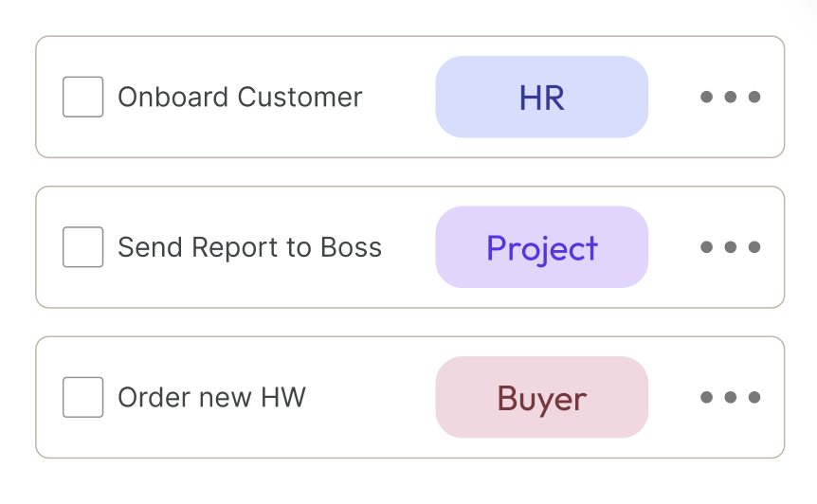Mark Send Report to Boss as done

pyautogui.click(x=82, y=247)
